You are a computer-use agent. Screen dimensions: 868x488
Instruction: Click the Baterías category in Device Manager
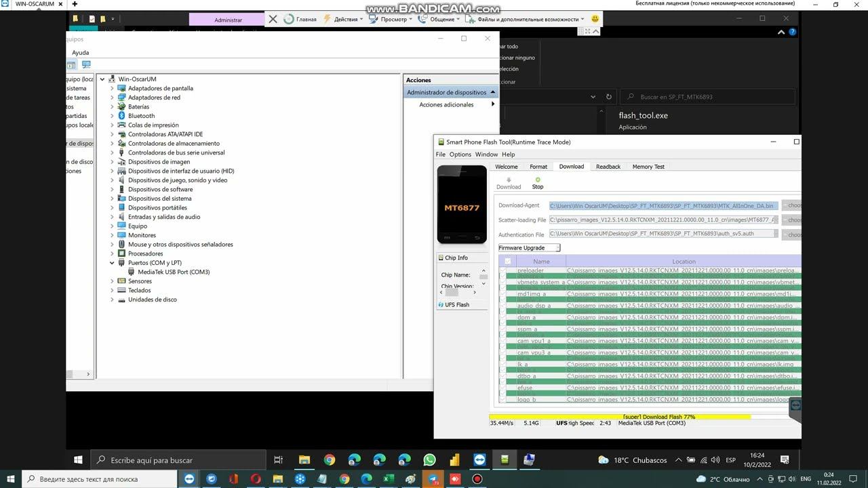(138, 106)
